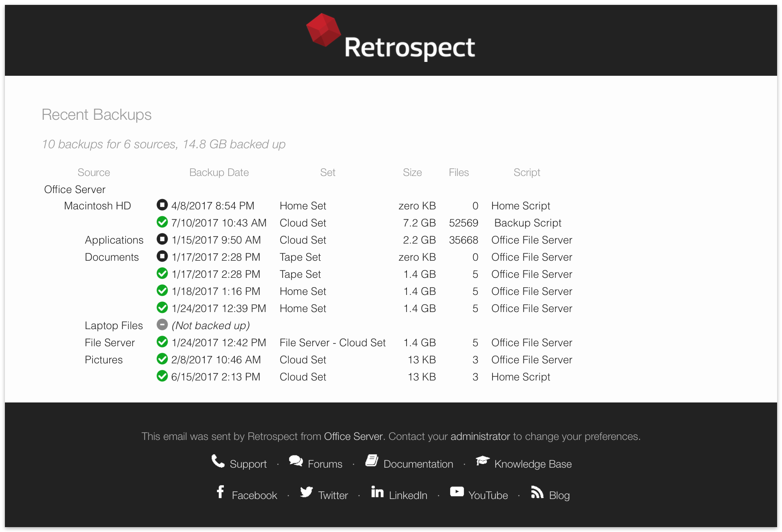
Task: Click the green check icon for 2/8/2017 backup
Action: tap(162, 358)
